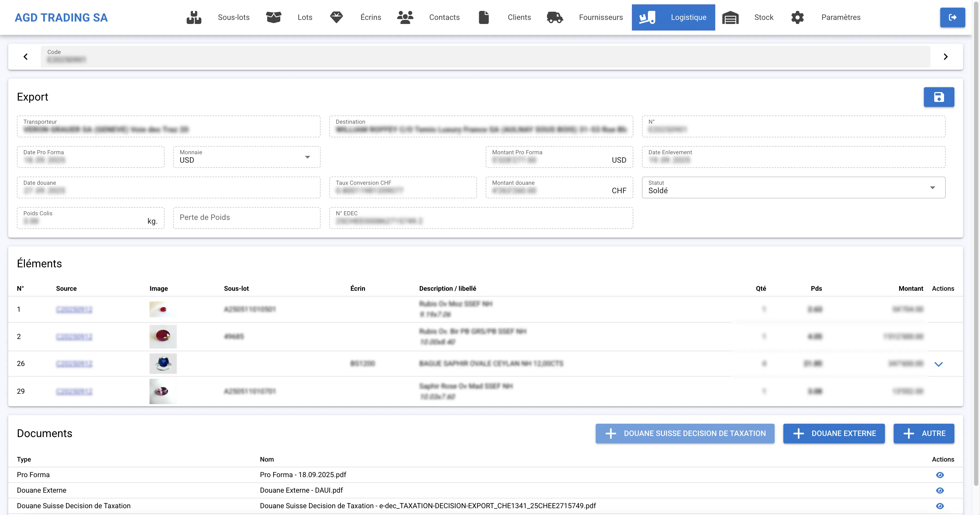Click the Stock warehouse icon
The width and height of the screenshot is (980, 515).
point(730,17)
